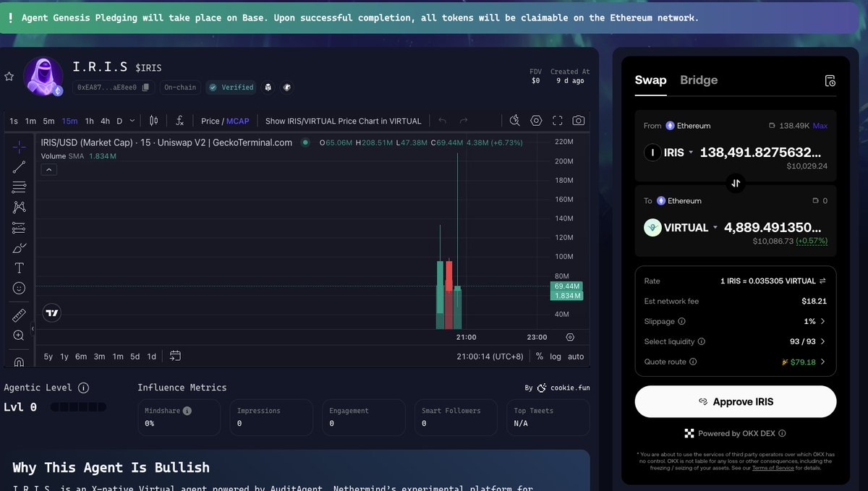Open the TradingView logo link on the chart
The height and width of the screenshot is (491, 868).
click(x=51, y=313)
